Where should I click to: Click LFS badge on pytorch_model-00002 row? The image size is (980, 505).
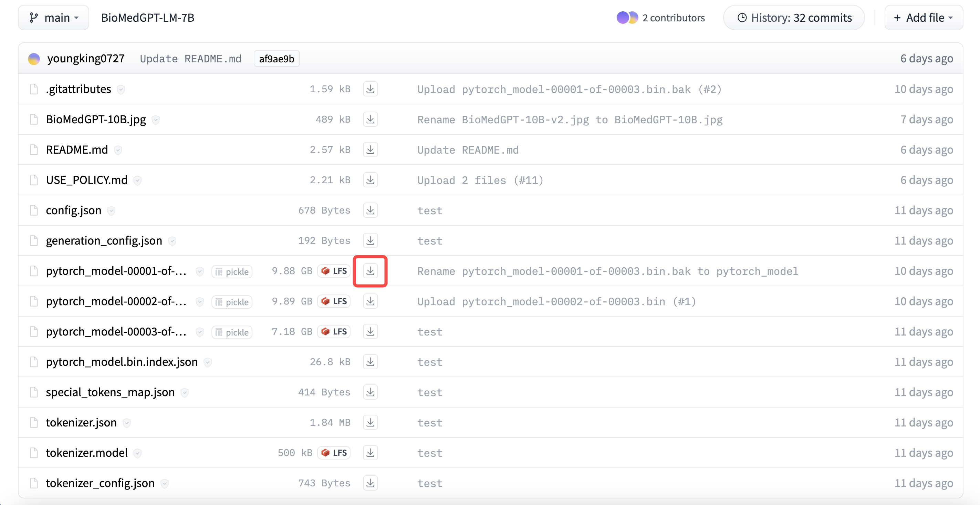pos(334,301)
